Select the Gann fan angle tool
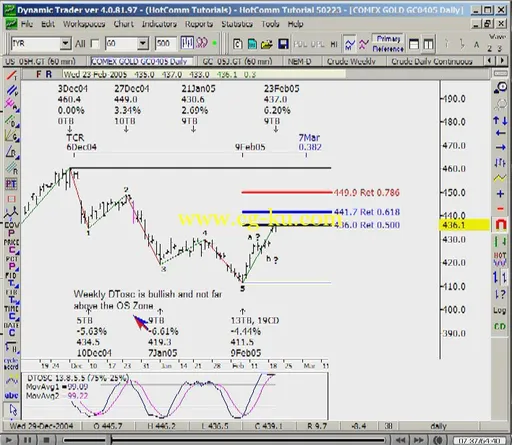 pyautogui.click(x=11, y=135)
